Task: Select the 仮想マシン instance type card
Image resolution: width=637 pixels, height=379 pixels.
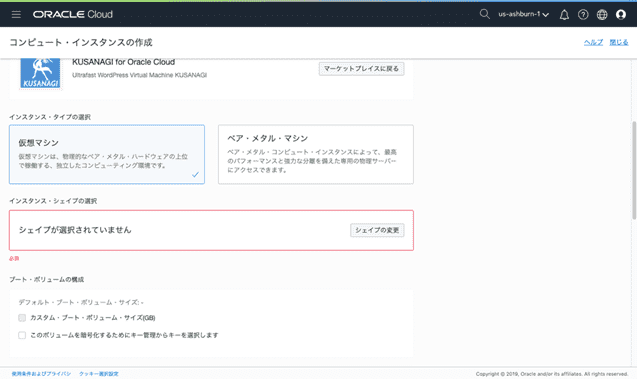Action: tap(107, 154)
